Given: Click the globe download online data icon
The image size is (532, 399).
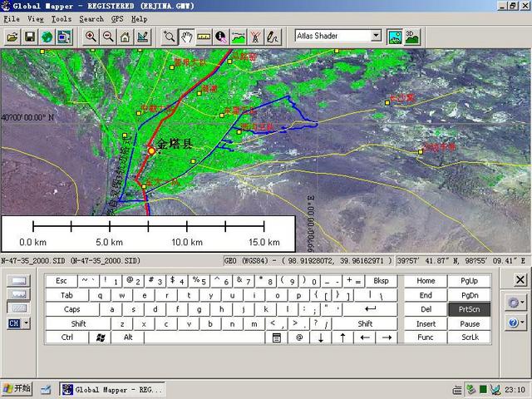Looking at the screenshot, I should click(x=47, y=37).
